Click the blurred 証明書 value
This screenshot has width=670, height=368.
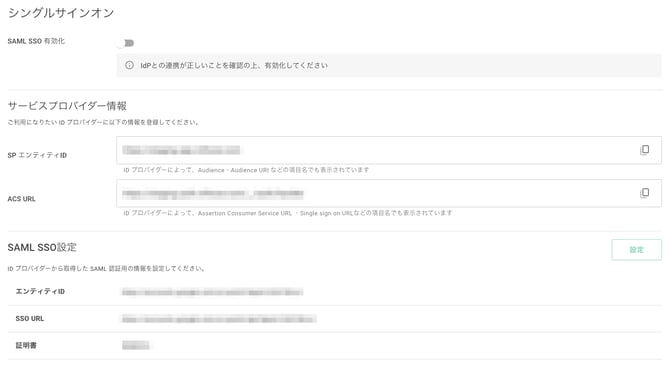tap(136, 345)
